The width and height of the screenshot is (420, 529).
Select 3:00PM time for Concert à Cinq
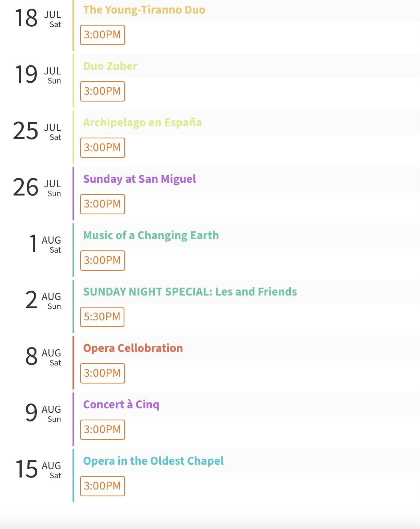pyautogui.click(x=103, y=430)
